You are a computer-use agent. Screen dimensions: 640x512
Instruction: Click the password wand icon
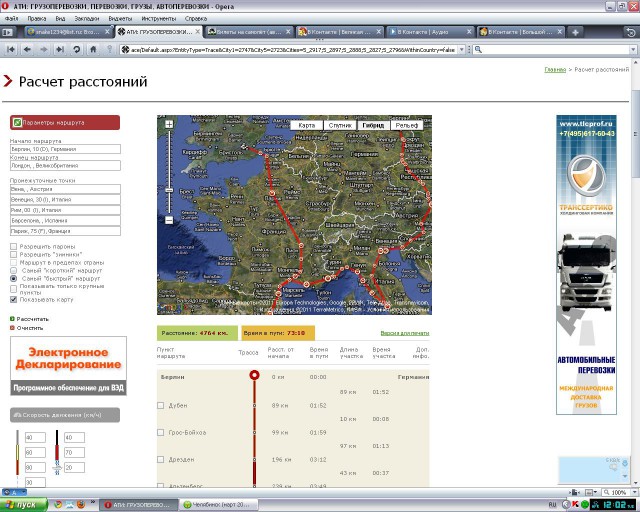pyautogui.click(x=109, y=49)
